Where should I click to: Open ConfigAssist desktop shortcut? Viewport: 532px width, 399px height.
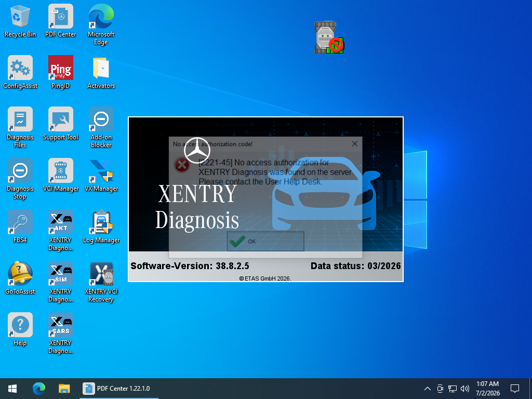pos(20,72)
